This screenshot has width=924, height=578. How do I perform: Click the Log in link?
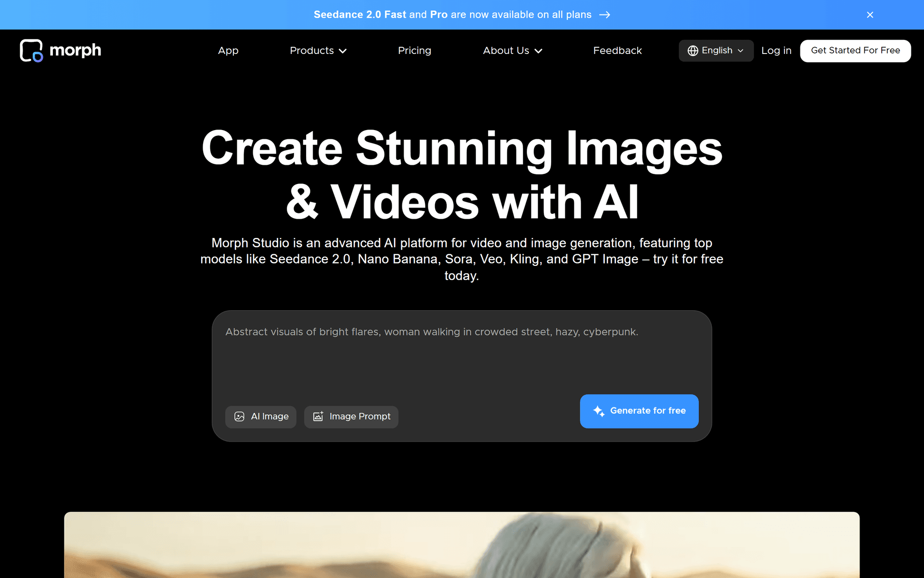click(x=776, y=51)
